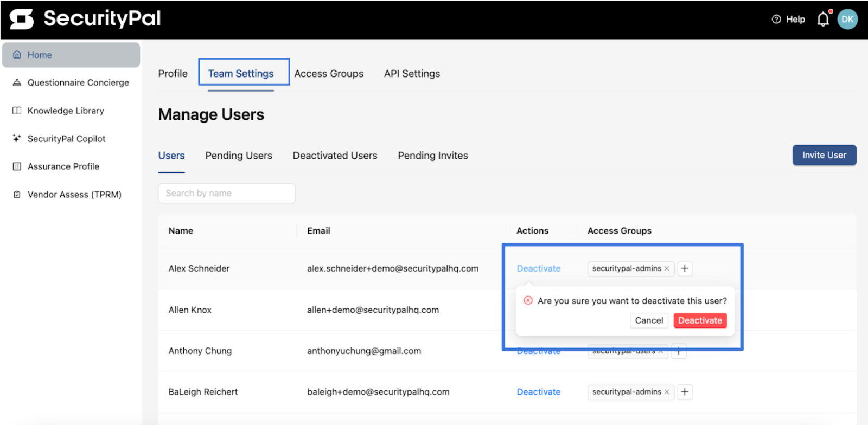Image resolution: width=868 pixels, height=425 pixels.
Task: Click the Invite User button
Action: pos(824,155)
